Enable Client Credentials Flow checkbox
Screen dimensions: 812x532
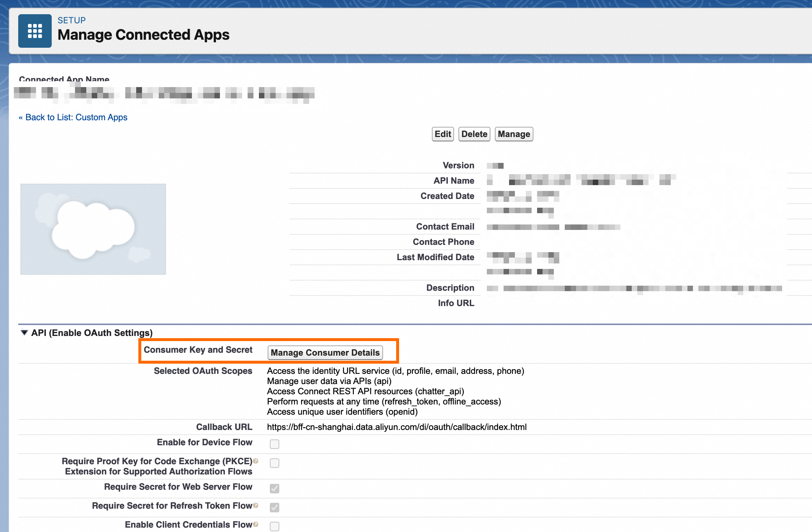275,527
